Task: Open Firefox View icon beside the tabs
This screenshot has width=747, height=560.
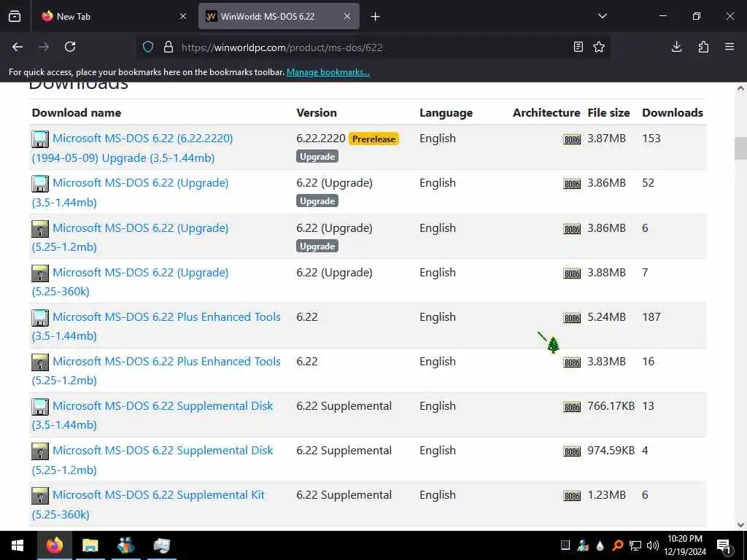Action: click(15, 16)
